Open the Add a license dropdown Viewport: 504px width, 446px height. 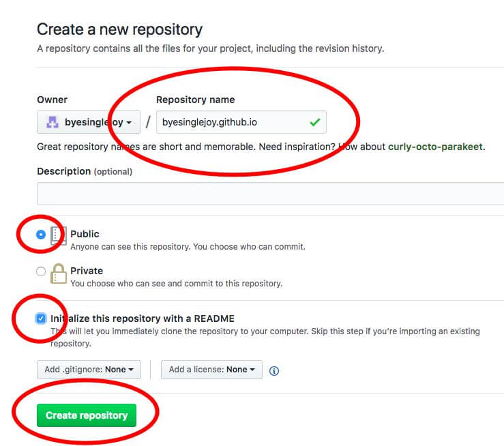211,370
